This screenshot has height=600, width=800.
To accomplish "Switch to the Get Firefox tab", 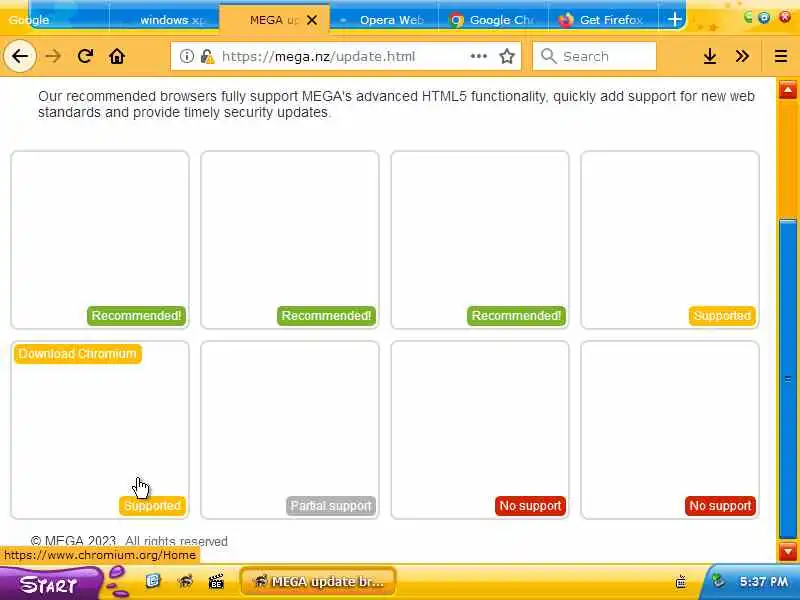I will tap(604, 20).
